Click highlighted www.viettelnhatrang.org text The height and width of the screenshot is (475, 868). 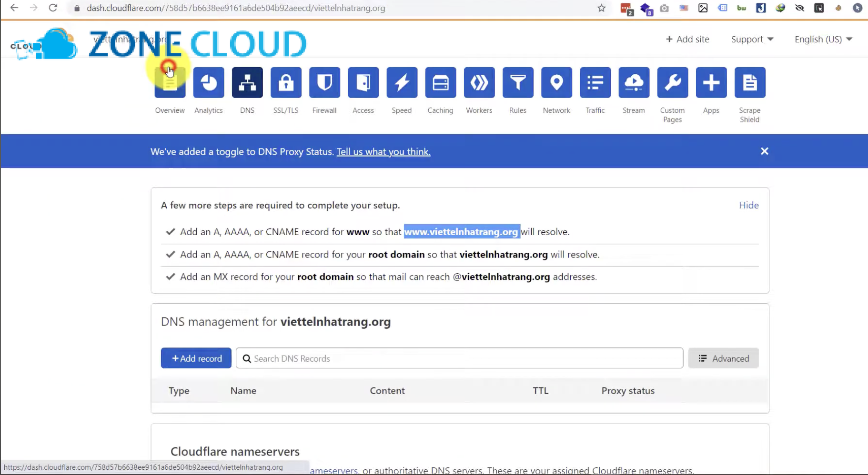[462, 232]
